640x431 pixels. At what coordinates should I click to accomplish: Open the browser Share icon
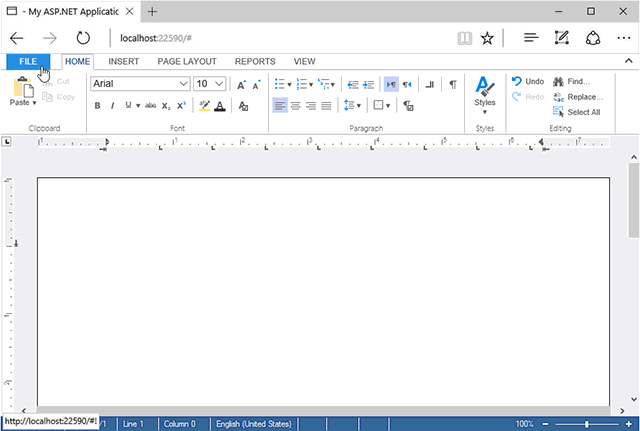tap(593, 38)
